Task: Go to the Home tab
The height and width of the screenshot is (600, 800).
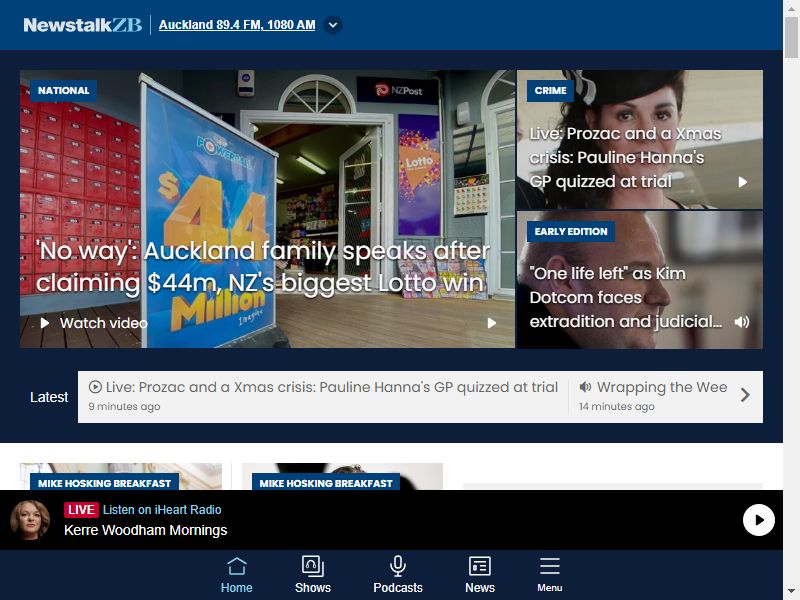Action: coord(237,575)
